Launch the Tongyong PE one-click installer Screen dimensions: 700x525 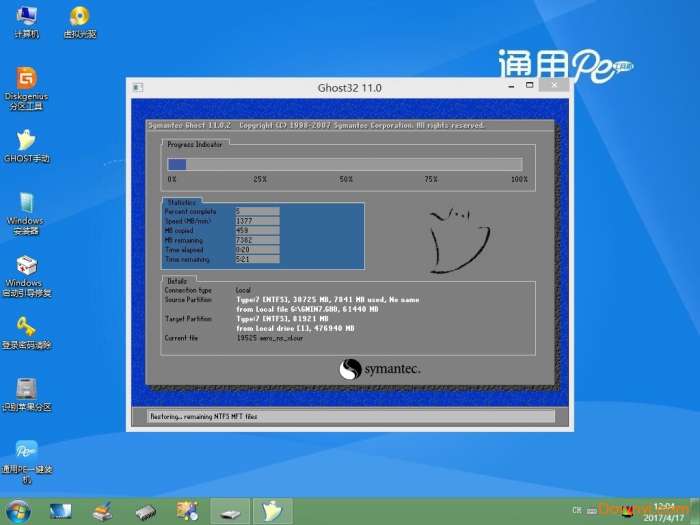27,462
